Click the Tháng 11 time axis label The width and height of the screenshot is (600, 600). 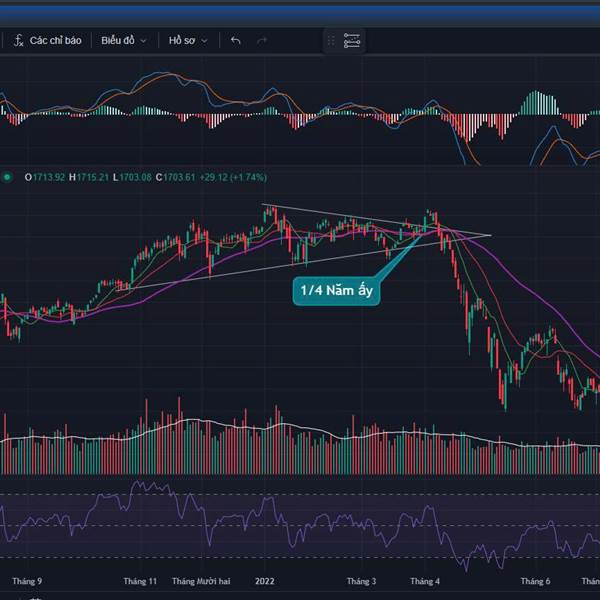[140, 581]
